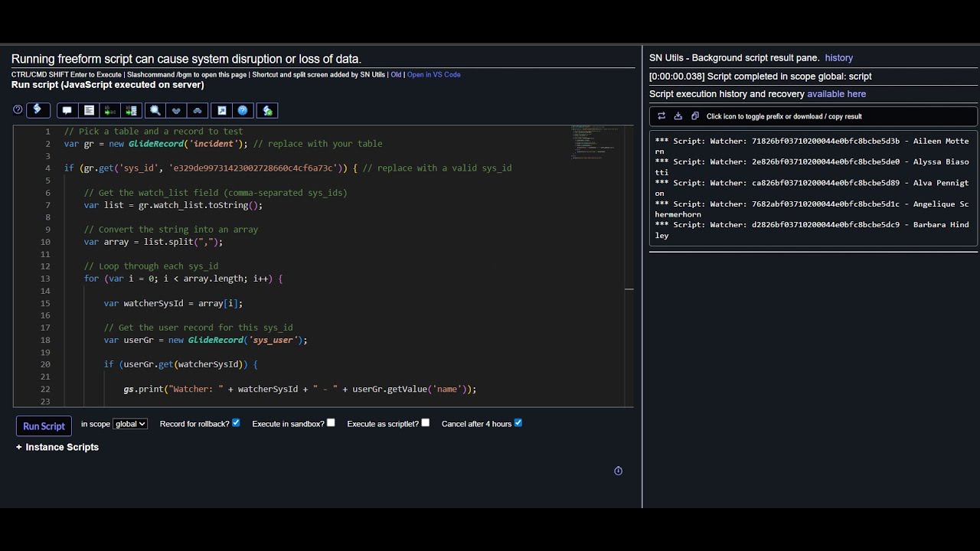The height and width of the screenshot is (551, 980).
Task: Click the editor help question mark icon
Action: (18, 110)
